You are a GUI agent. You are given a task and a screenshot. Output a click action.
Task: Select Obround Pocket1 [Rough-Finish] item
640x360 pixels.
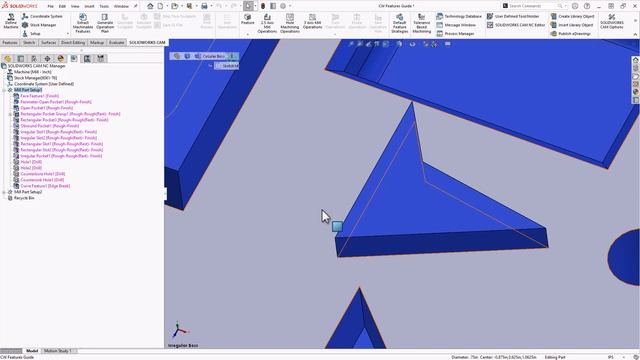click(50, 126)
